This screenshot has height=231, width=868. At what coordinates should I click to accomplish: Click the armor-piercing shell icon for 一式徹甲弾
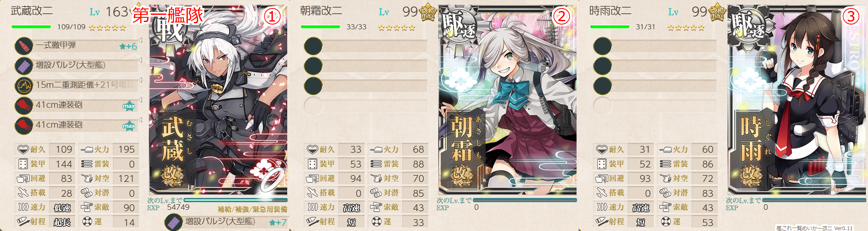coord(24,46)
